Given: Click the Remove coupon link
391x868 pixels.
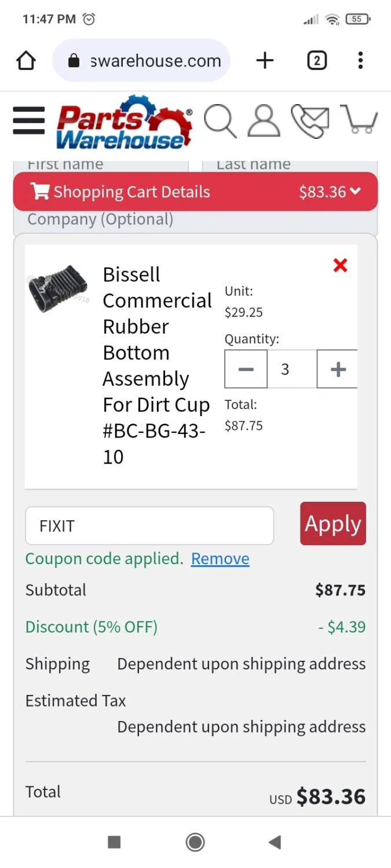Looking at the screenshot, I should tap(220, 558).
